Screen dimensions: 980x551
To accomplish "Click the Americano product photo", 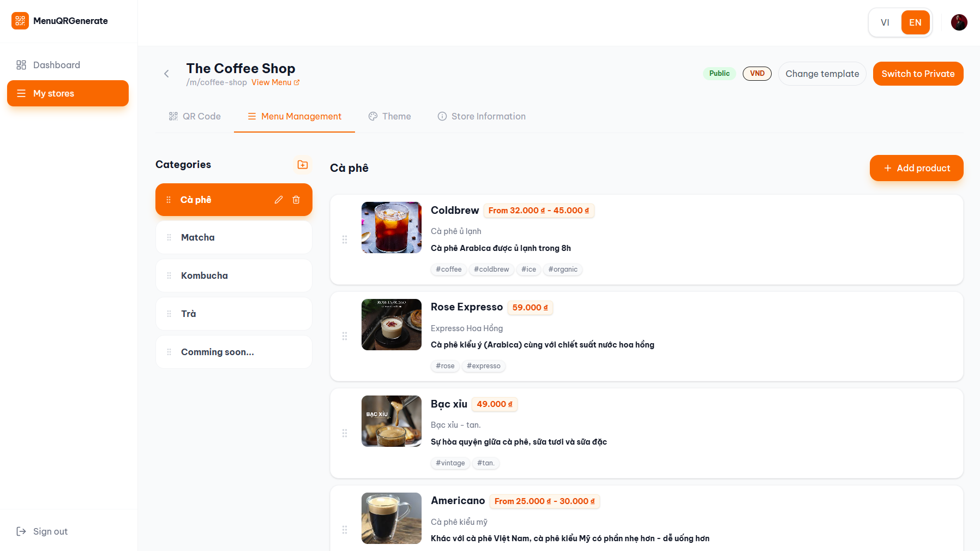I will pyautogui.click(x=392, y=518).
